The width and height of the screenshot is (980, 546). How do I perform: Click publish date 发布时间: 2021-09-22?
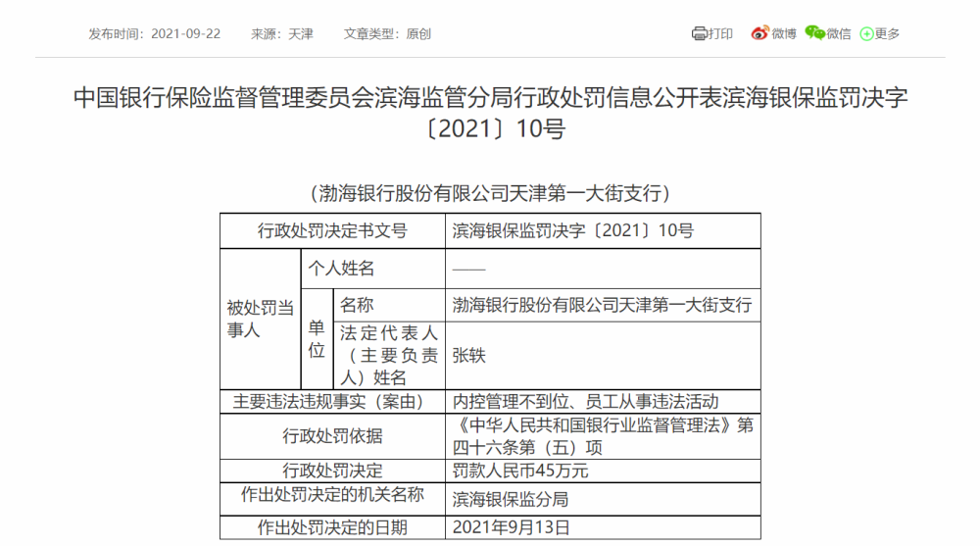pyautogui.click(x=155, y=33)
